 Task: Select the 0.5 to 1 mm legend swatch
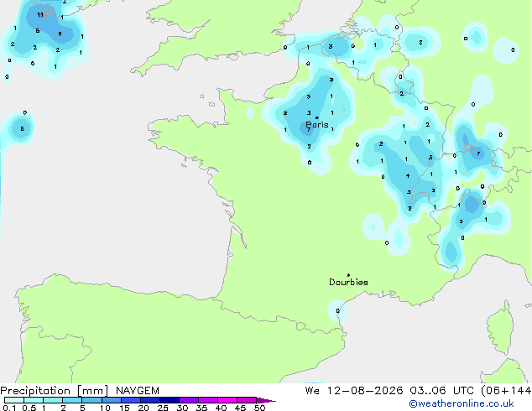coord(34,400)
